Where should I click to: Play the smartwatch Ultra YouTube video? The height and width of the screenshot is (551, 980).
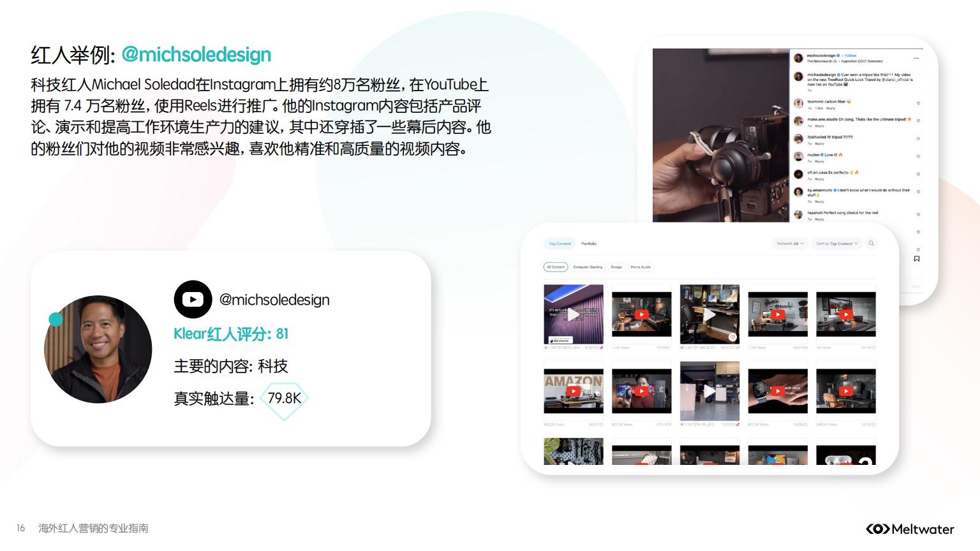[x=778, y=392]
